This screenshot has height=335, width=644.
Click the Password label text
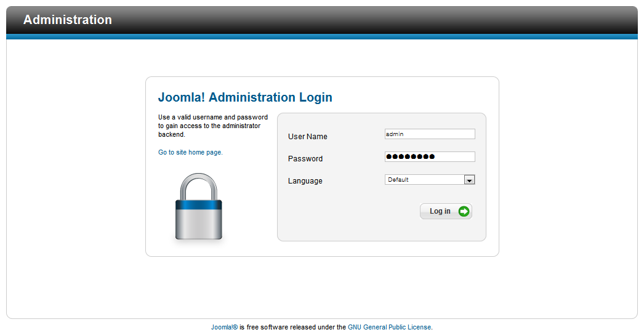305,159
